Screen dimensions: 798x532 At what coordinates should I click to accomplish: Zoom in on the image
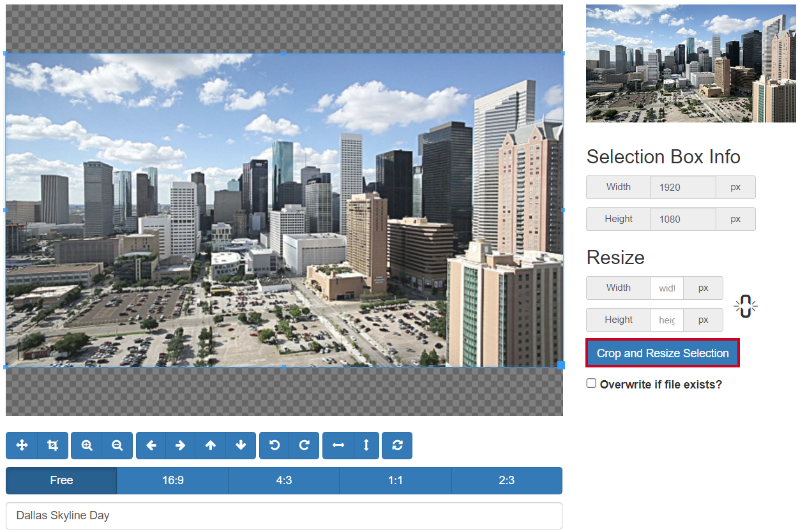point(87,445)
